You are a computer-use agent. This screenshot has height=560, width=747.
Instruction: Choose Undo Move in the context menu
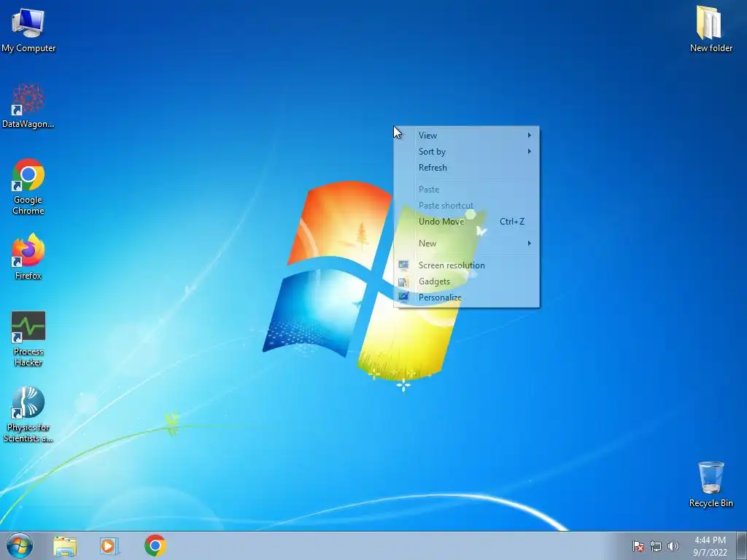466,222
